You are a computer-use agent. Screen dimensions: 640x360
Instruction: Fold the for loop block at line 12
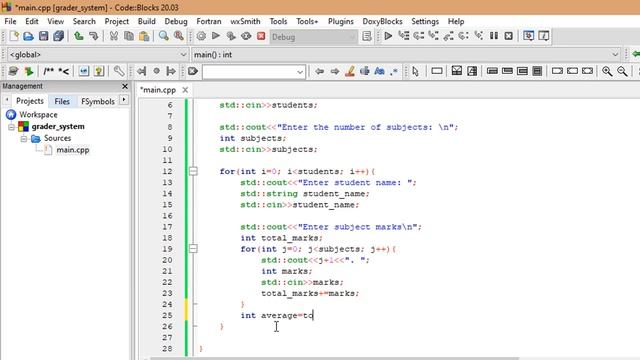click(193, 171)
